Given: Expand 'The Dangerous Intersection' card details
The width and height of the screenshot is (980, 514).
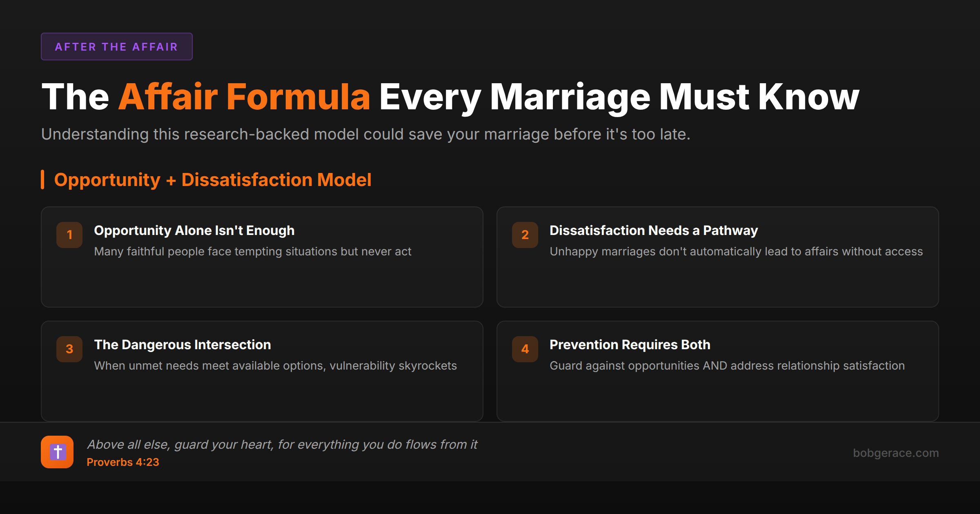Looking at the screenshot, I should (261, 370).
